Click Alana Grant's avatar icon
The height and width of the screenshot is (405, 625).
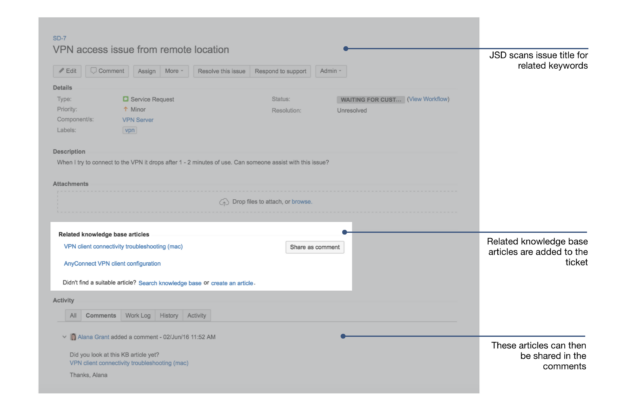coord(73,337)
